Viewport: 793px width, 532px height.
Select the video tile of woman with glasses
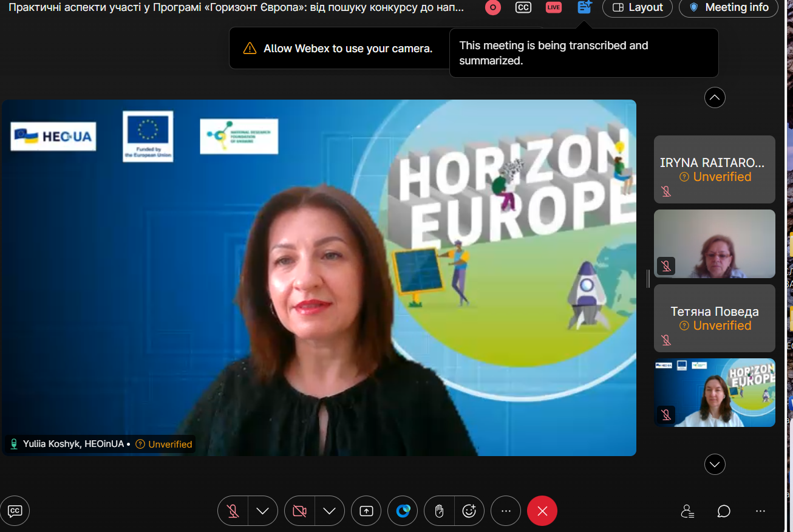click(715, 244)
